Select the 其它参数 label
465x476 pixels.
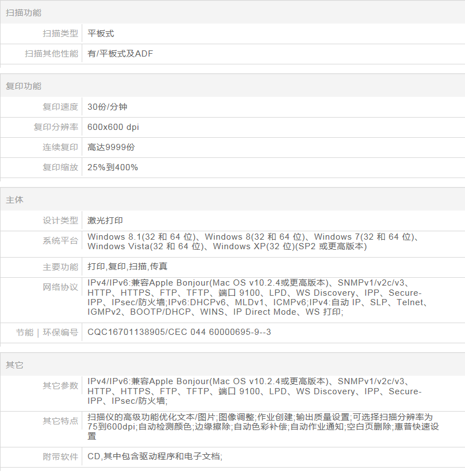60,385
